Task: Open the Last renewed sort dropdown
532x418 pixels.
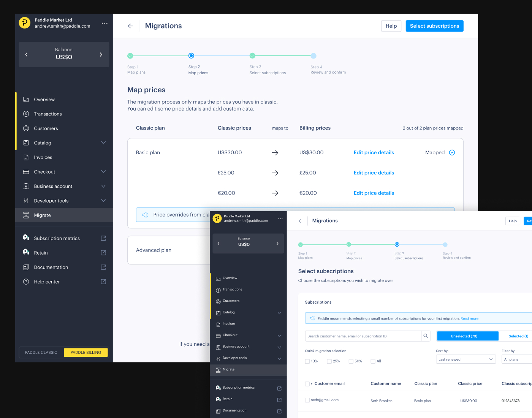Action: (x=465, y=359)
